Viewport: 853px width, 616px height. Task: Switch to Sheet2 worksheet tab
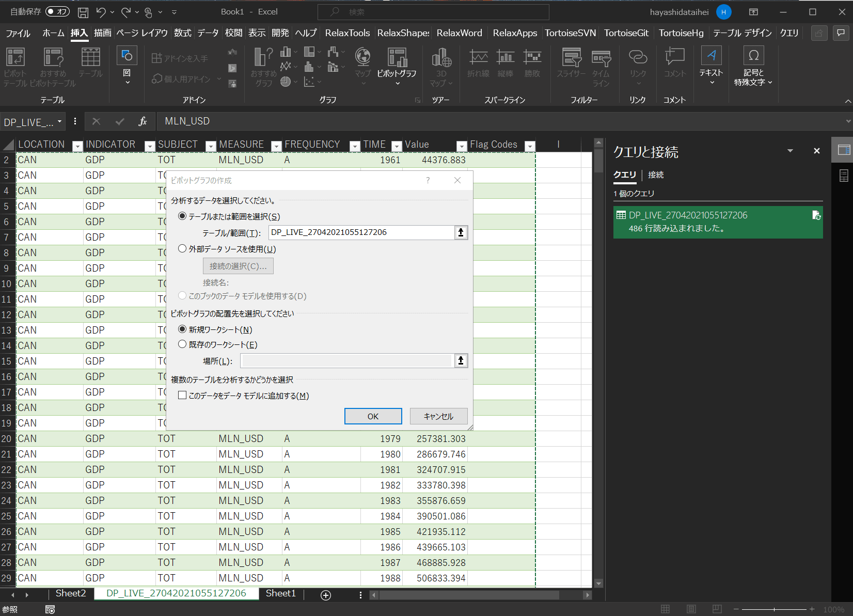(71, 594)
